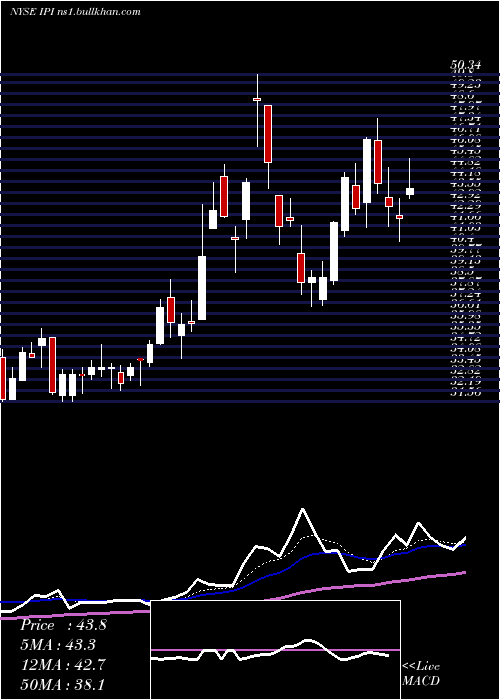The height and width of the screenshot is (700, 500).
Task: Click the Price : 43.8 readout
Action: click(63, 625)
